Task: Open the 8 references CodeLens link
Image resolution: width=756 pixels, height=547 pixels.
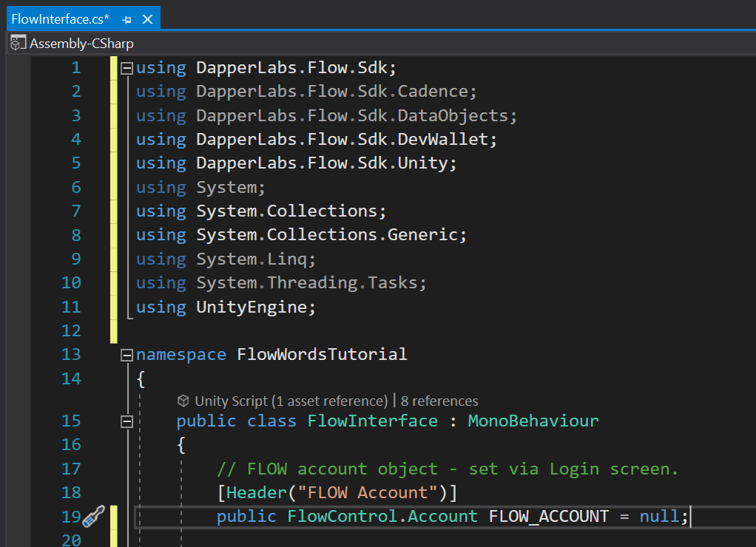Action: (x=439, y=401)
